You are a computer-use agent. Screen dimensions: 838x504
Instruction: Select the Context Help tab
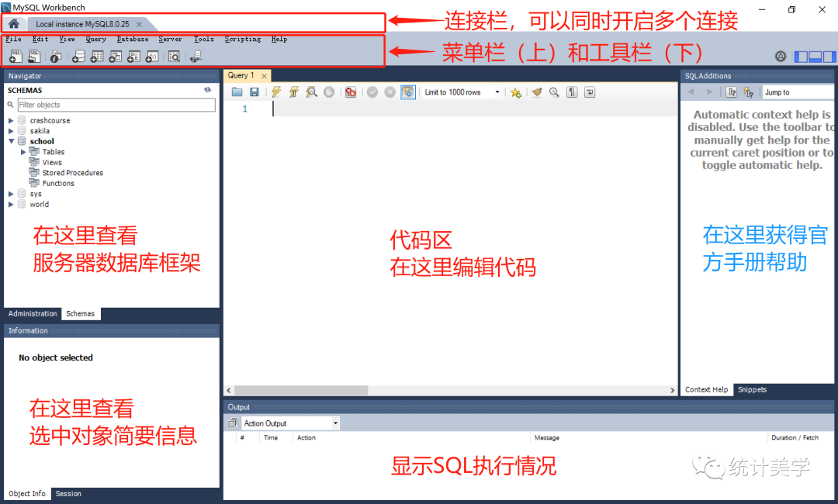[707, 390]
